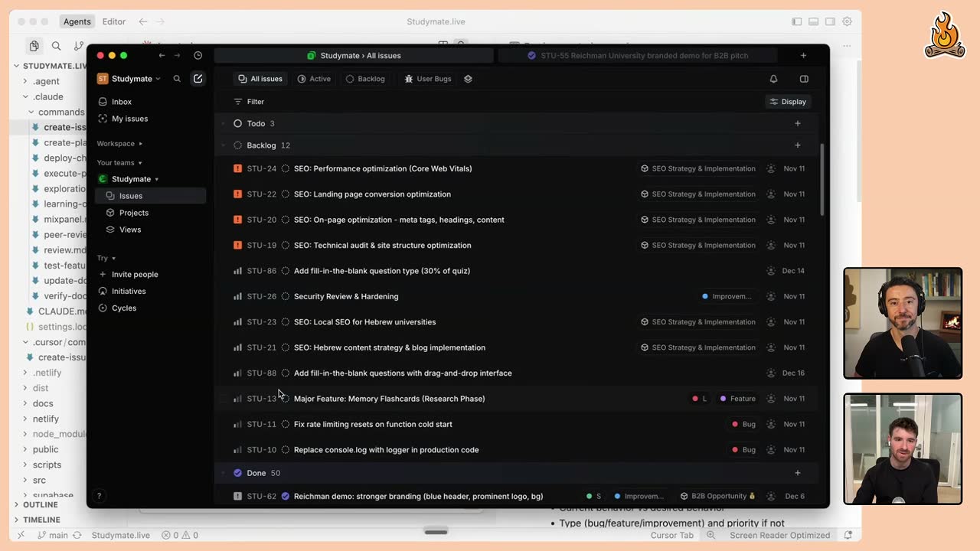Collapse the Try sidebar section
The height and width of the screenshot is (551, 980).
[106, 258]
